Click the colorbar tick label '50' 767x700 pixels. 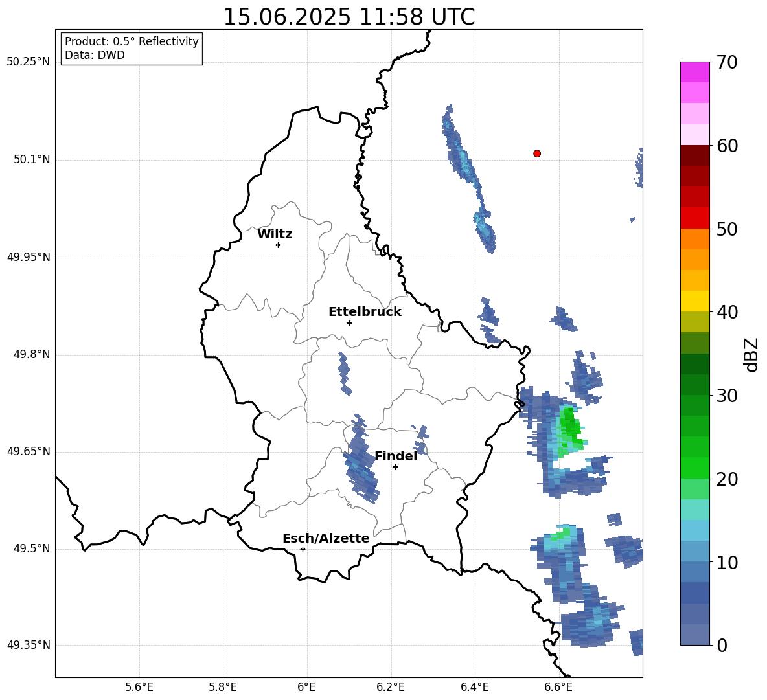(x=727, y=229)
